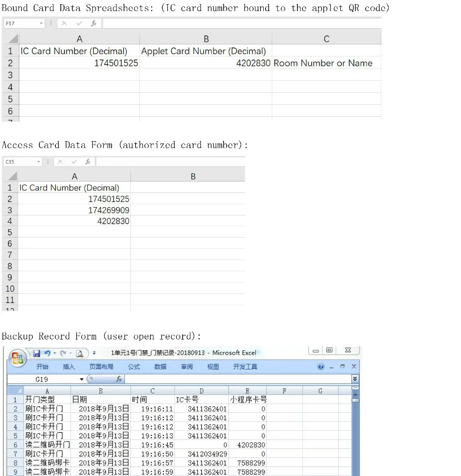Click the fx icon next to C15 name box
Image resolution: width=461 pixels, height=476 pixels.
pyautogui.click(x=88, y=162)
